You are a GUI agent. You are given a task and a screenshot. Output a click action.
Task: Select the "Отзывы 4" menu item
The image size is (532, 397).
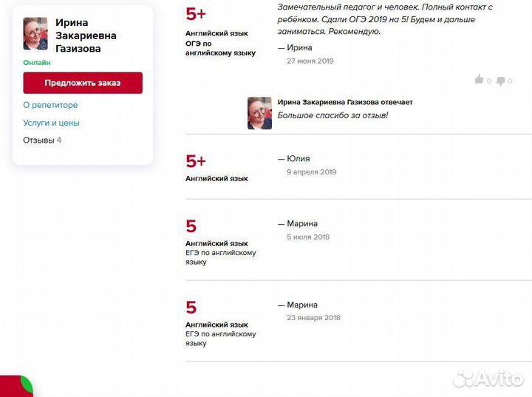[42, 140]
